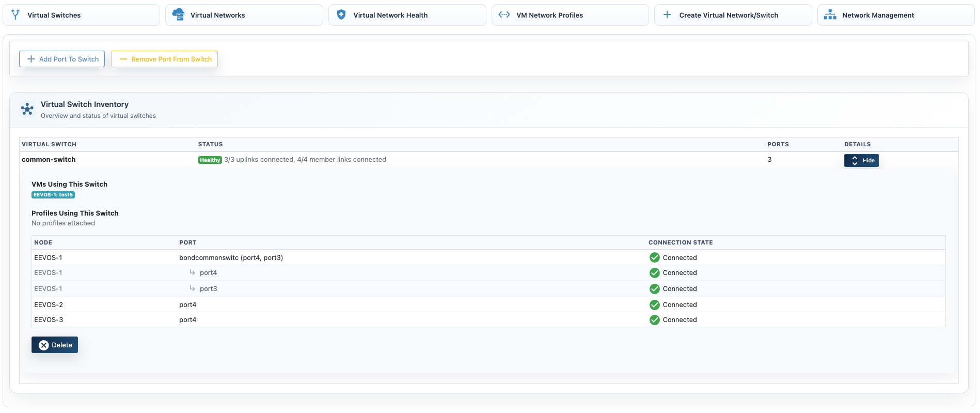
Task: Click the Virtual Switch Inventory hub icon
Action: click(x=27, y=109)
